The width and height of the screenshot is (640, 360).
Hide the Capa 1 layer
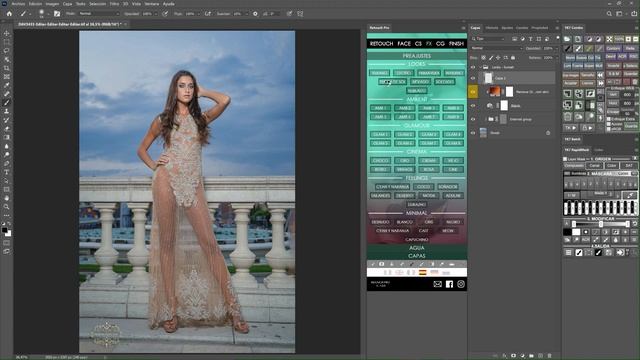[x=473, y=78]
